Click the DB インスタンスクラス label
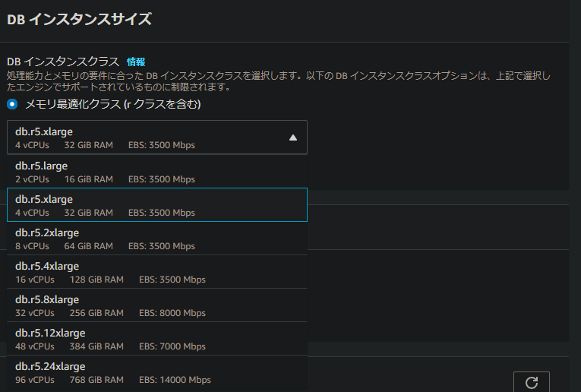The width and height of the screenshot is (581, 392). (x=63, y=62)
